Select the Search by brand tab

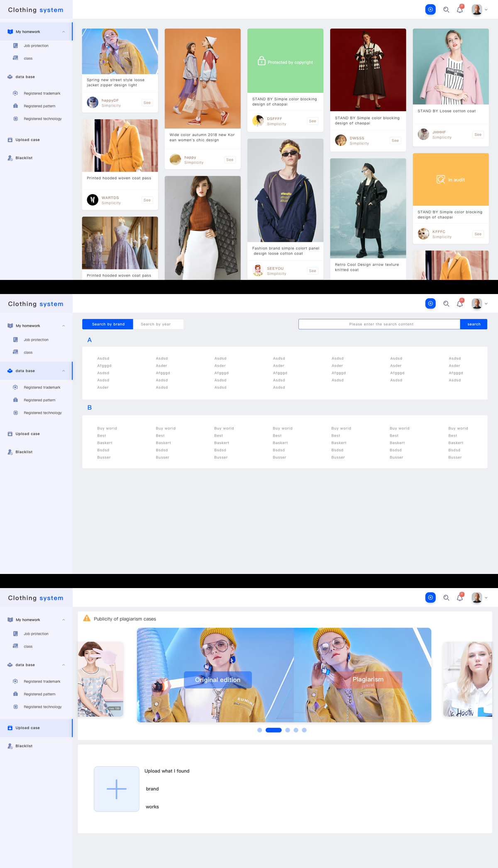coord(108,324)
